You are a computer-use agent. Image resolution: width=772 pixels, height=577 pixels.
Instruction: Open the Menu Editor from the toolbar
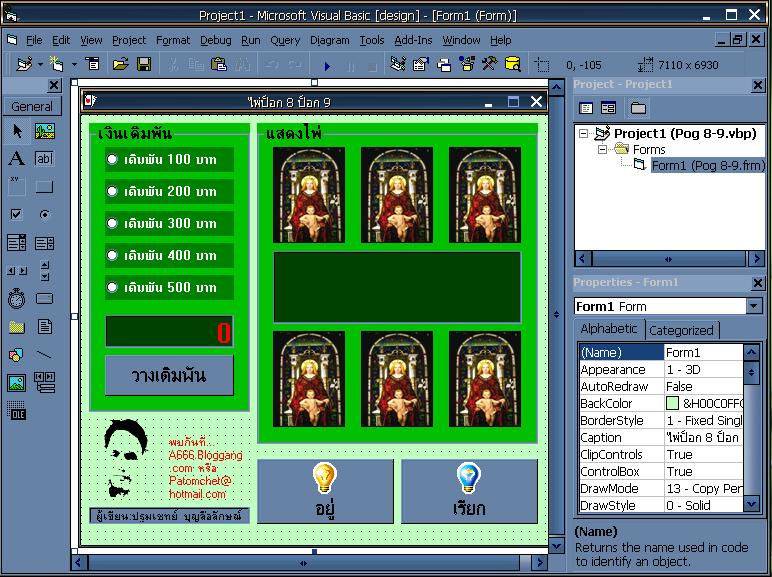point(92,64)
